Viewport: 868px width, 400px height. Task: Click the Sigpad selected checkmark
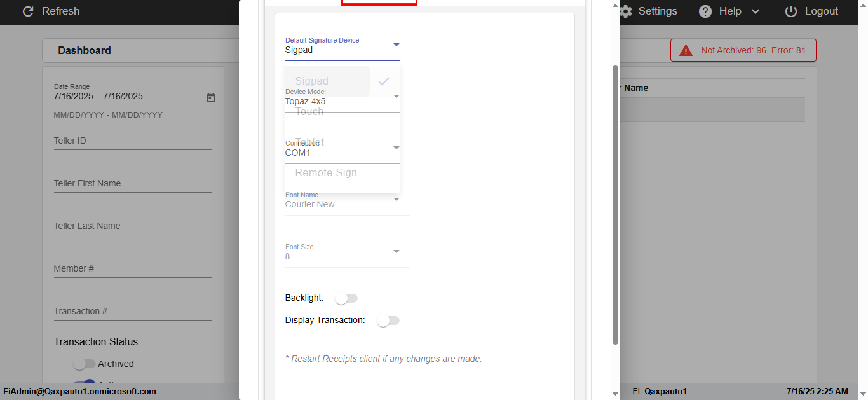[384, 81]
